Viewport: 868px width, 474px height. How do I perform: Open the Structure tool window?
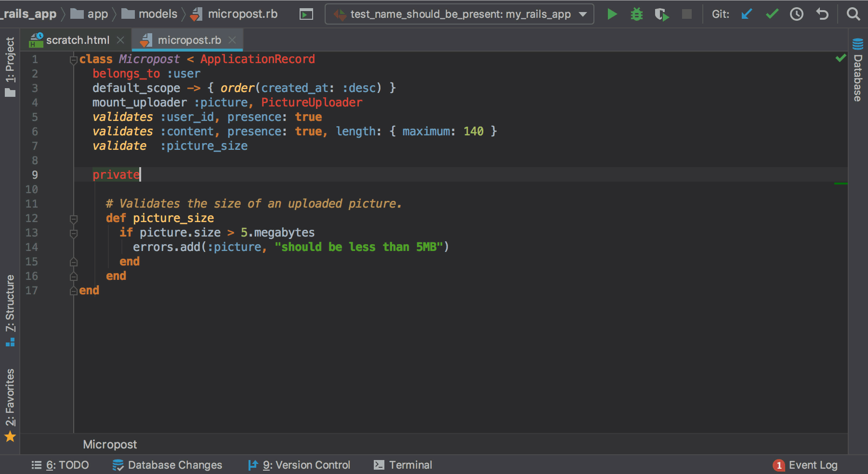(10, 310)
